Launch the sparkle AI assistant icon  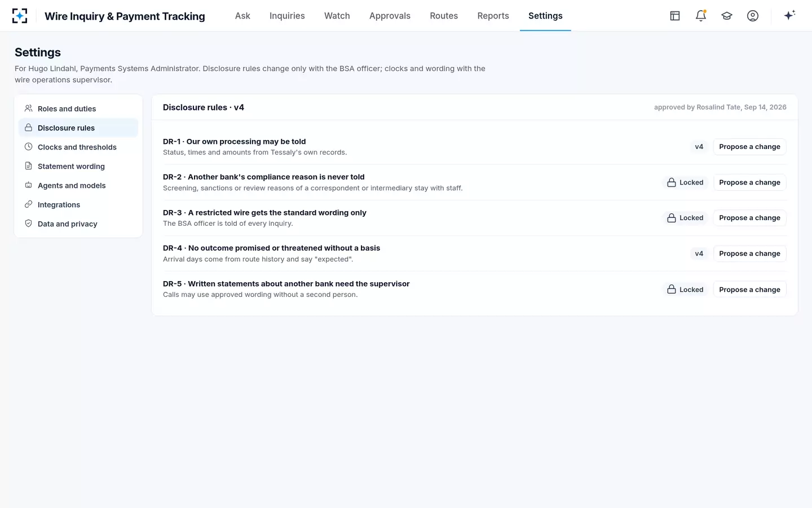pyautogui.click(x=789, y=15)
